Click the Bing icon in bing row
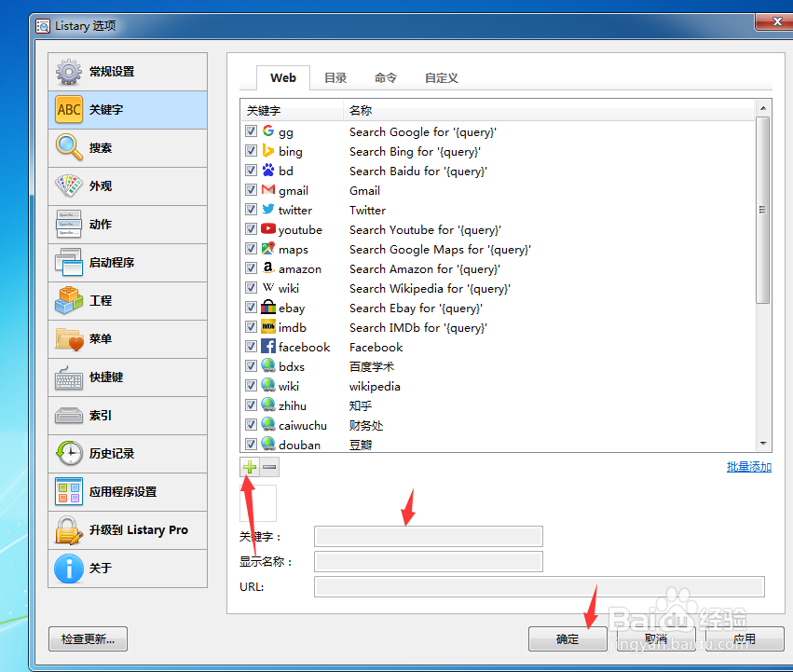Screen dimensions: 793x672 click(x=268, y=151)
